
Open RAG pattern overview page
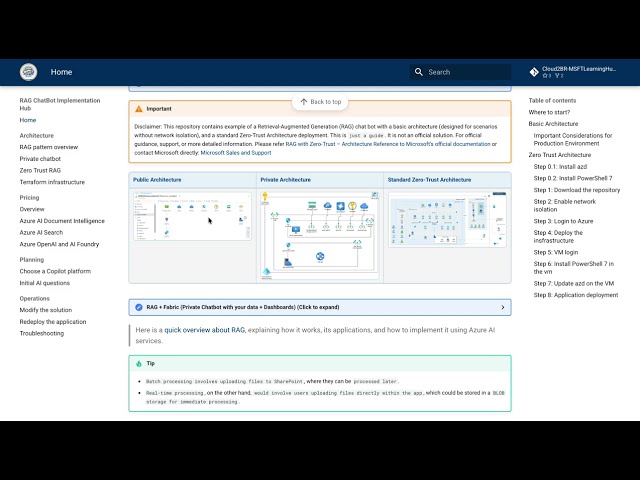click(x=49, y=147)
